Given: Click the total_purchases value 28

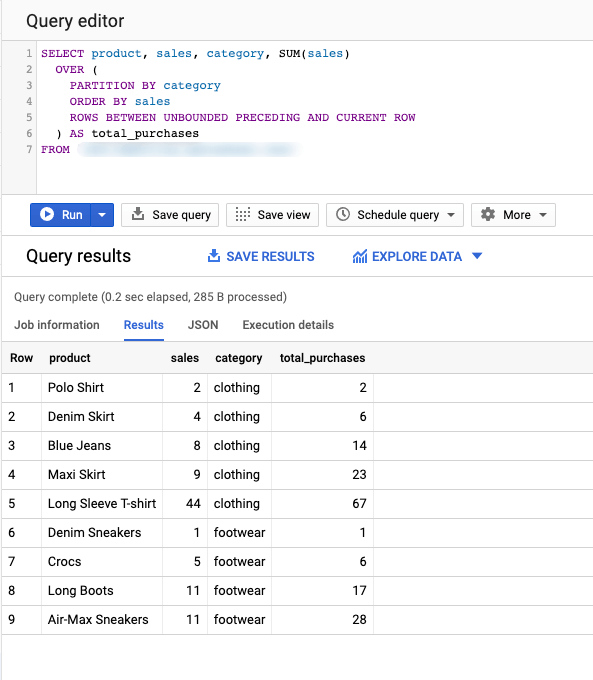Looking at the screenshot, I should pyautogui.click(x=359, y=620).
